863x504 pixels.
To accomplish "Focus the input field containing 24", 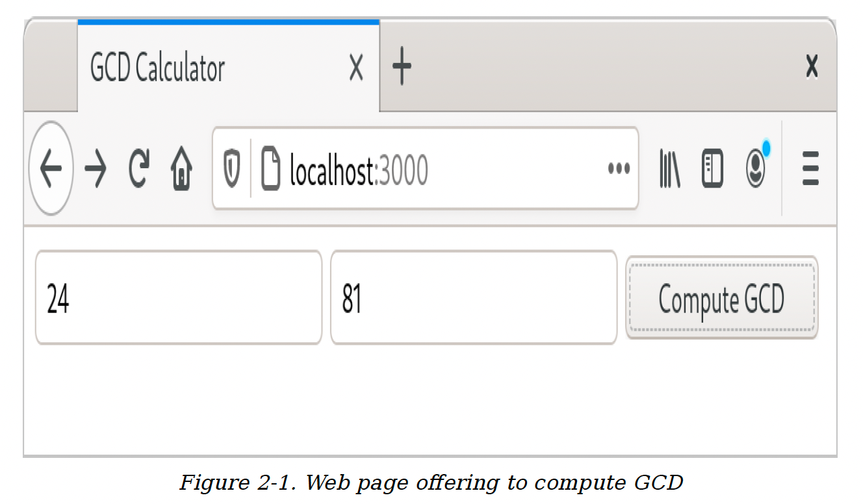I will [179, 297].
